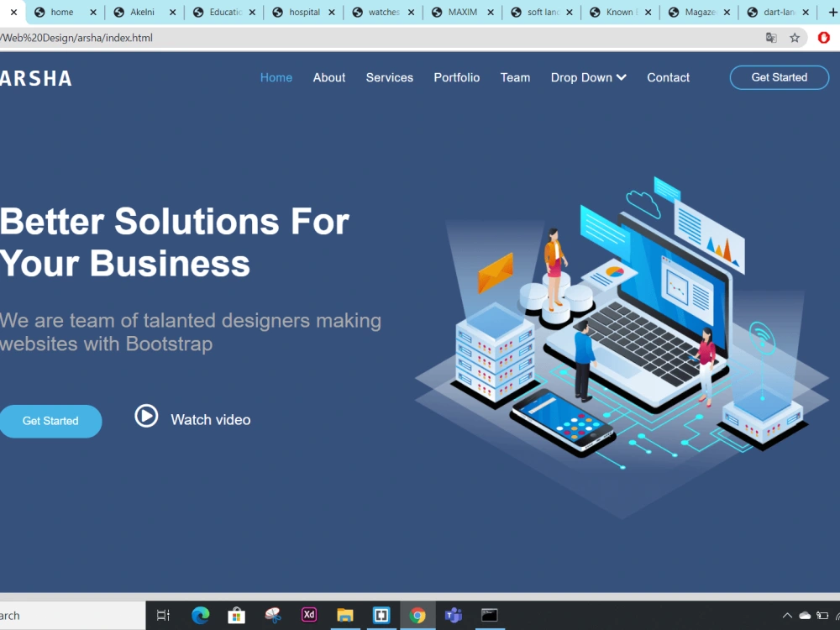Click the Get Started button in the navbar

coord(779,77)
